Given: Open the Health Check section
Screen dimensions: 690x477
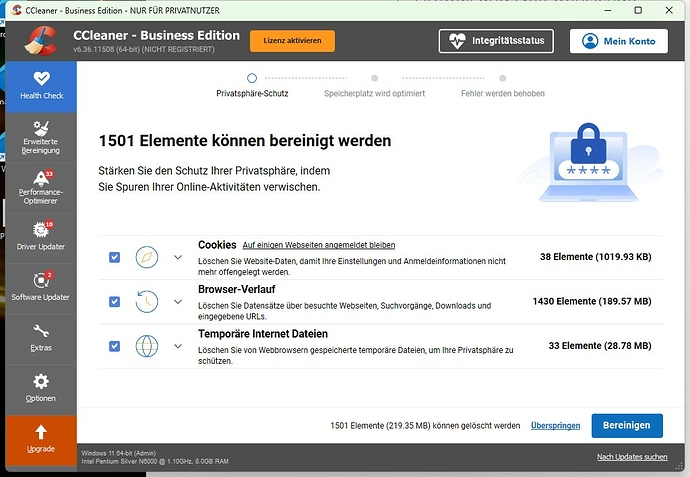Looking at the screenshot, I should (x=41, y=87).
